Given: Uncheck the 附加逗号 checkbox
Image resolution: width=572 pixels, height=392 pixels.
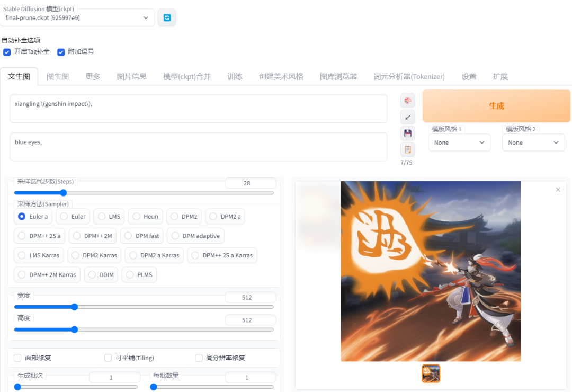Looking at the screenshot, I should [x=61, y=52].
